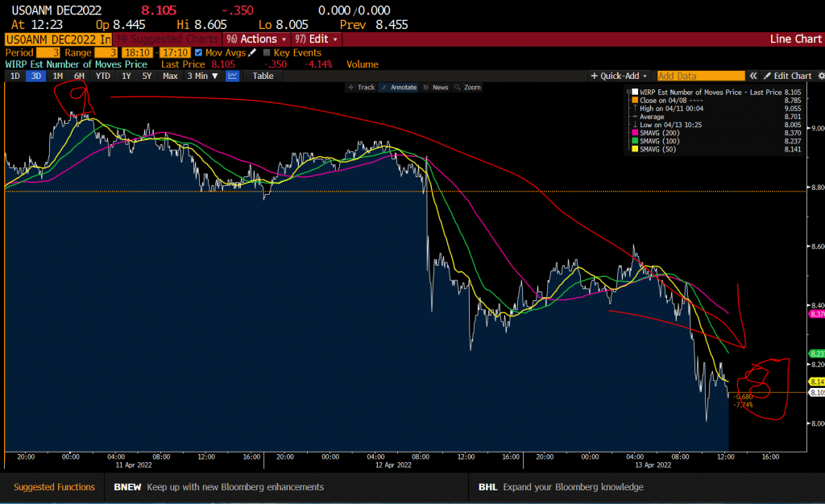Activate the Track crosshair tool

coord(362,87)
